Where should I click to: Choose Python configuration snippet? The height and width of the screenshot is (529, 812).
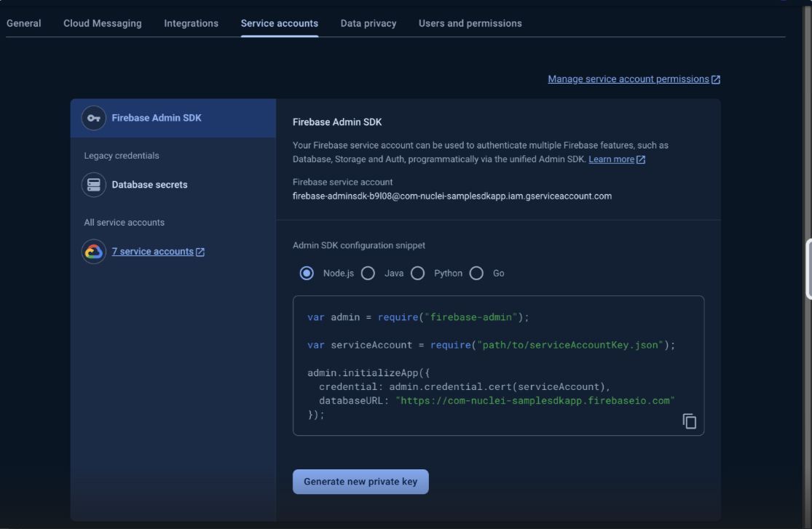[x=417, y=273]
